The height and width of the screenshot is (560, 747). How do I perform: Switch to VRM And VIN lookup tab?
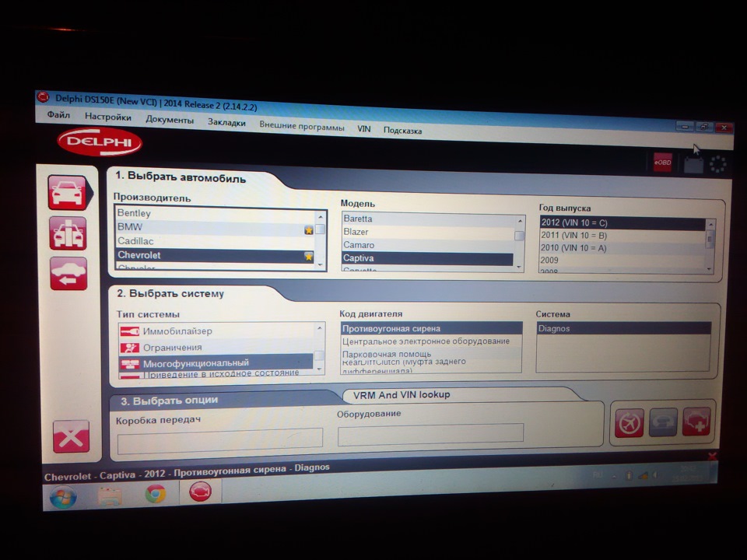(402, 395)
